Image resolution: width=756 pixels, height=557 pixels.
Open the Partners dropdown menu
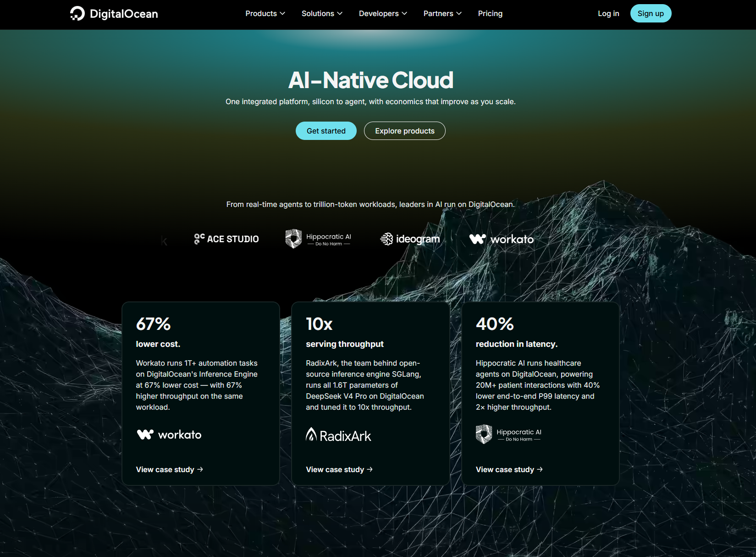click(442, 14)
